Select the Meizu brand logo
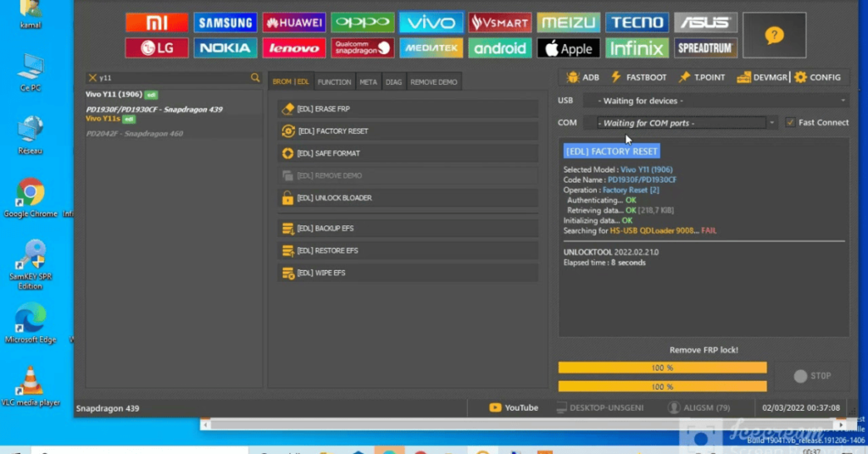Screen dimensions: 868x454 569,23
